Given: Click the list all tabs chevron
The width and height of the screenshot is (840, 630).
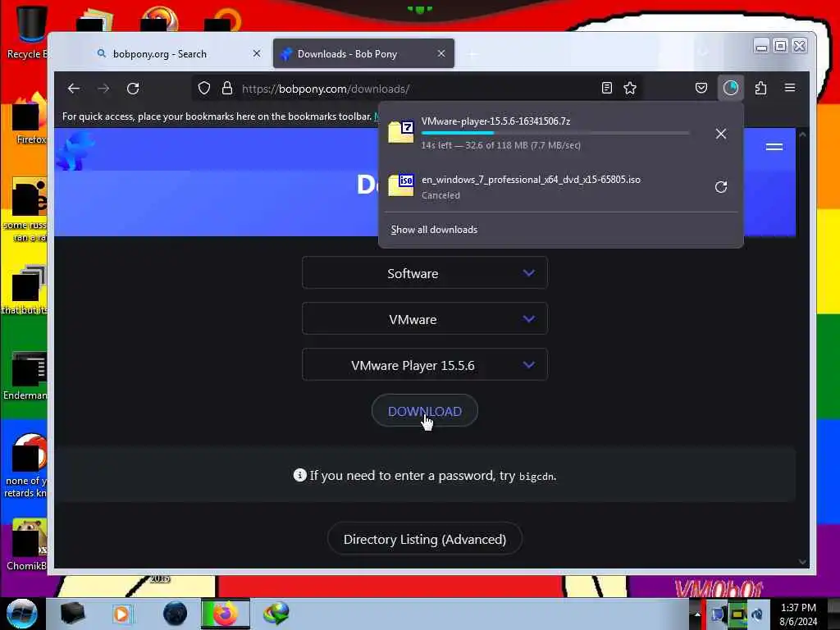Looking at the screenshot, I should tap(703, 52).
